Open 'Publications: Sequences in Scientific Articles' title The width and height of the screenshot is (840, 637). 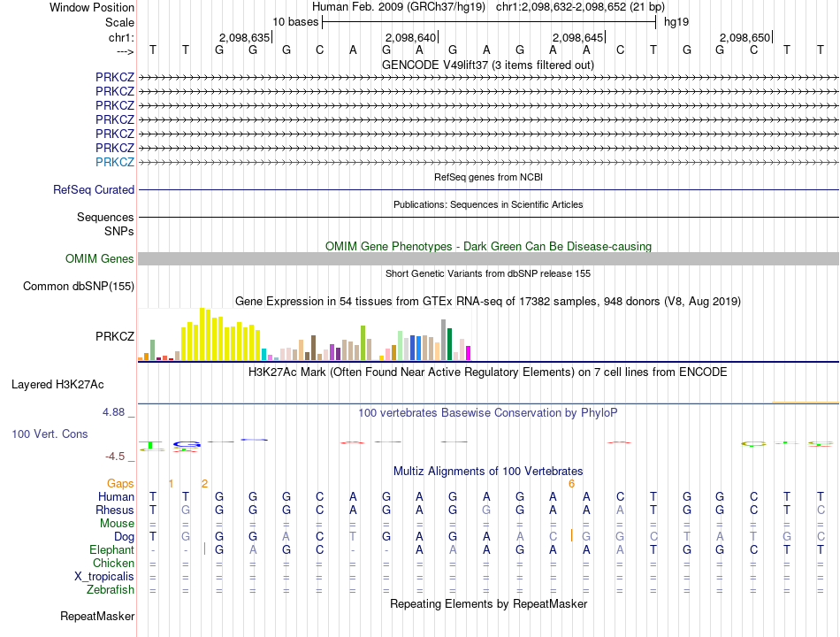click(488, 204)
